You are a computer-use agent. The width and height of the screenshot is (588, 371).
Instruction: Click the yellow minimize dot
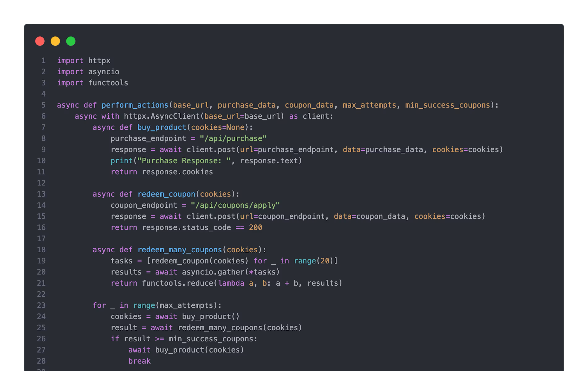[x=55, y=41]
